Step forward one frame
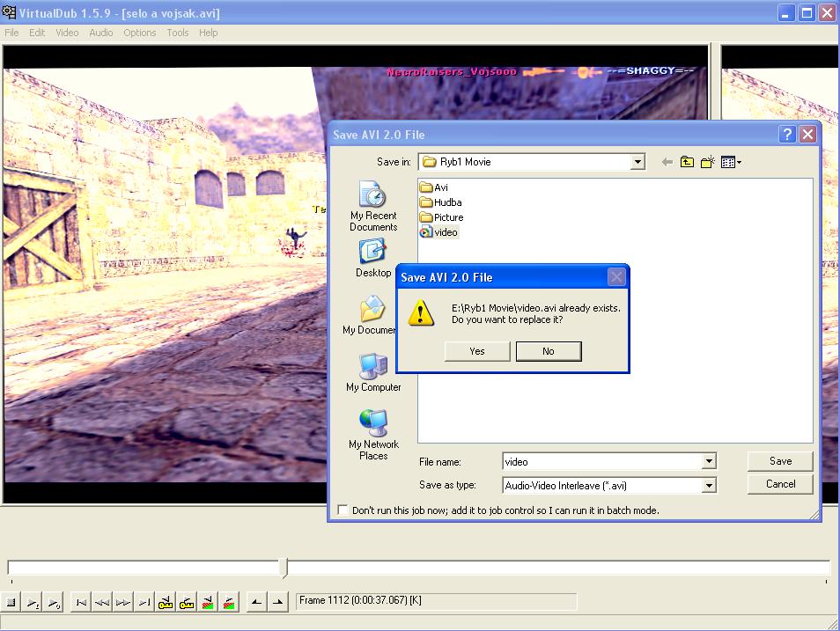 (122, 603)
